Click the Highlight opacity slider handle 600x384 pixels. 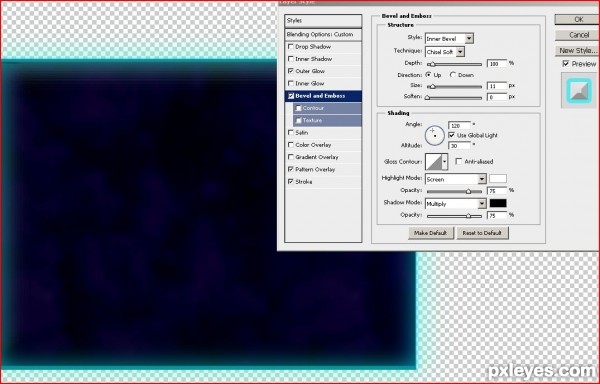tap(468, 191)
